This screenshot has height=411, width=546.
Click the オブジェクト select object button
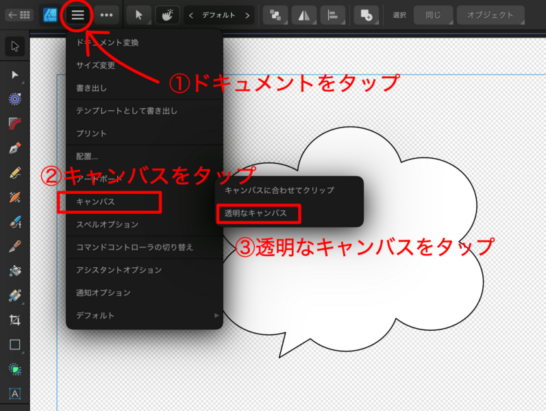(x=490, y=15)
